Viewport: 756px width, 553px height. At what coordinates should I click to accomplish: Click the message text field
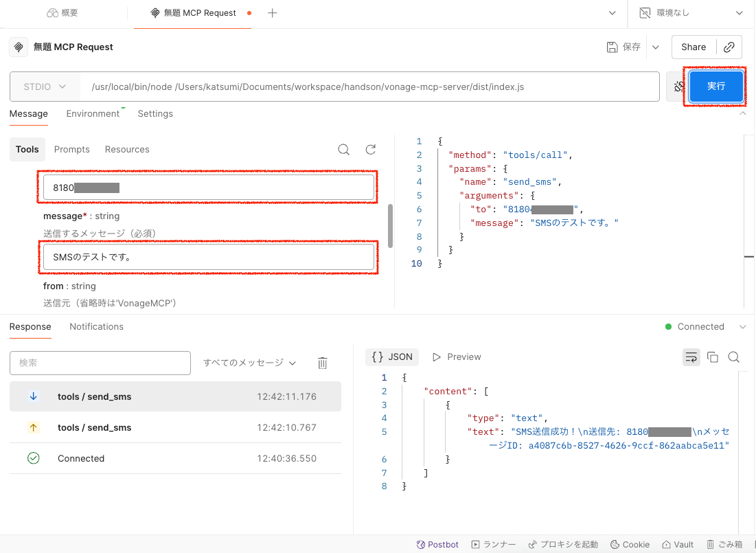(x=208, y=257)
